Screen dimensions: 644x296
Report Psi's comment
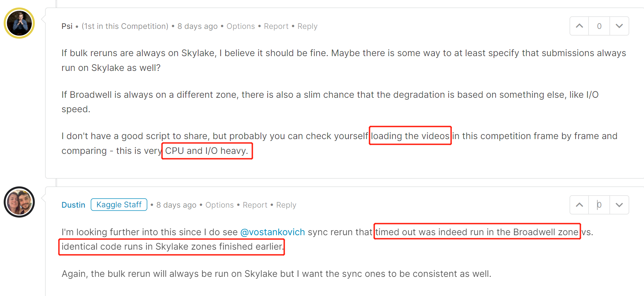click(x=276, y=26)
